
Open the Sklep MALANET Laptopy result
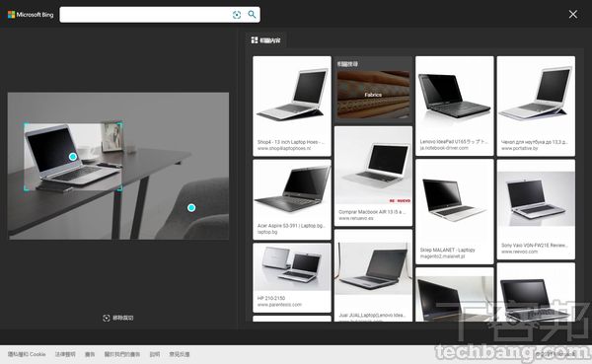[455, 211]
